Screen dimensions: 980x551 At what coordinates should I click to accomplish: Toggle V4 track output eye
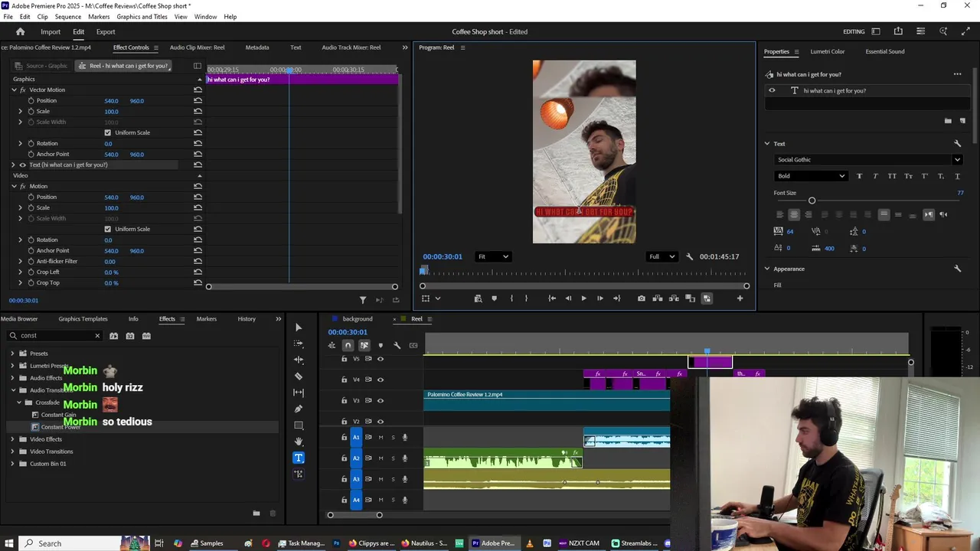pyautogui.click(x=381, y=380)
